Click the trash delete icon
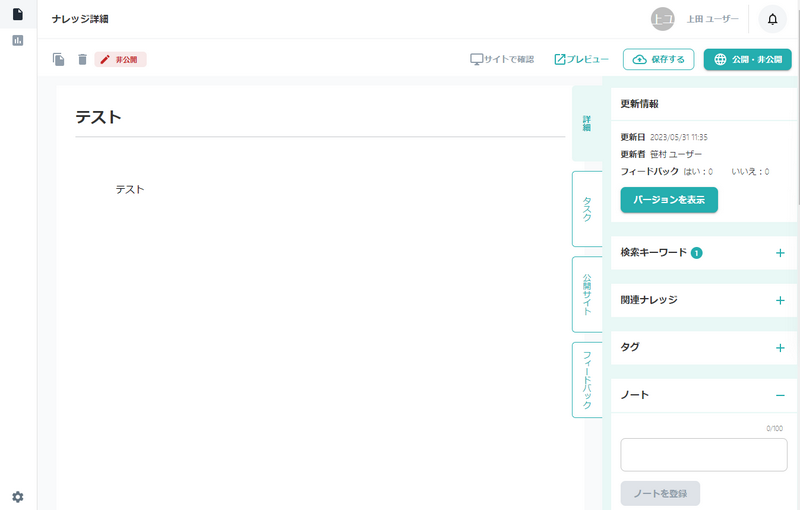Viewport: 800px width, 510px height. click(x=82, y=60)
